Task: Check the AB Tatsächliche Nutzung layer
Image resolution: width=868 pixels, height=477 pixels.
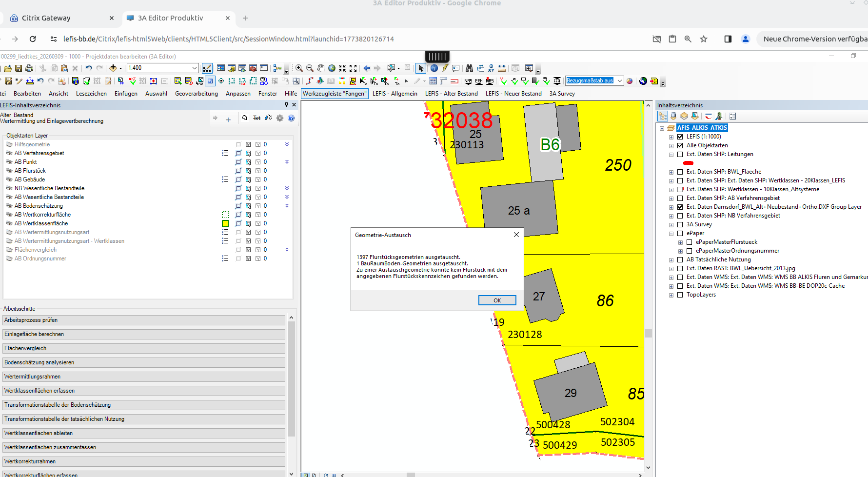Action: click(x=680, y=259)
